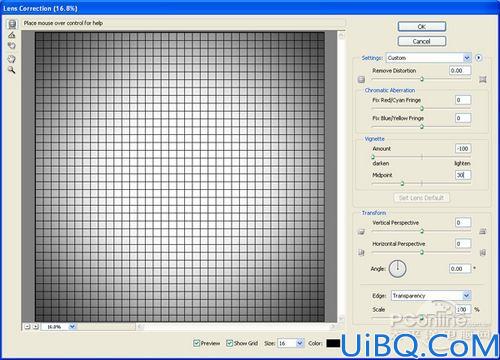The image size is (500, 360).
Task: Click the Vignette Amount input field
Action: coord(463,149)
